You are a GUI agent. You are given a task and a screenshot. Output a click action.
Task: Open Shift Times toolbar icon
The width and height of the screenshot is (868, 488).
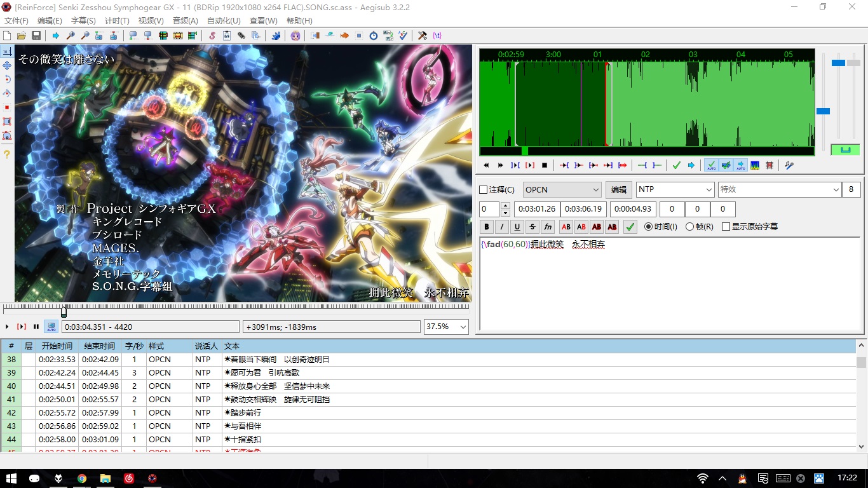coord(315,36)
